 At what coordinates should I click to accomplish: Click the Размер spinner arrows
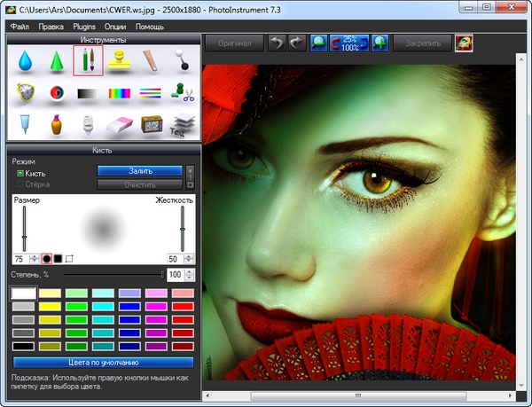(34, 258)
